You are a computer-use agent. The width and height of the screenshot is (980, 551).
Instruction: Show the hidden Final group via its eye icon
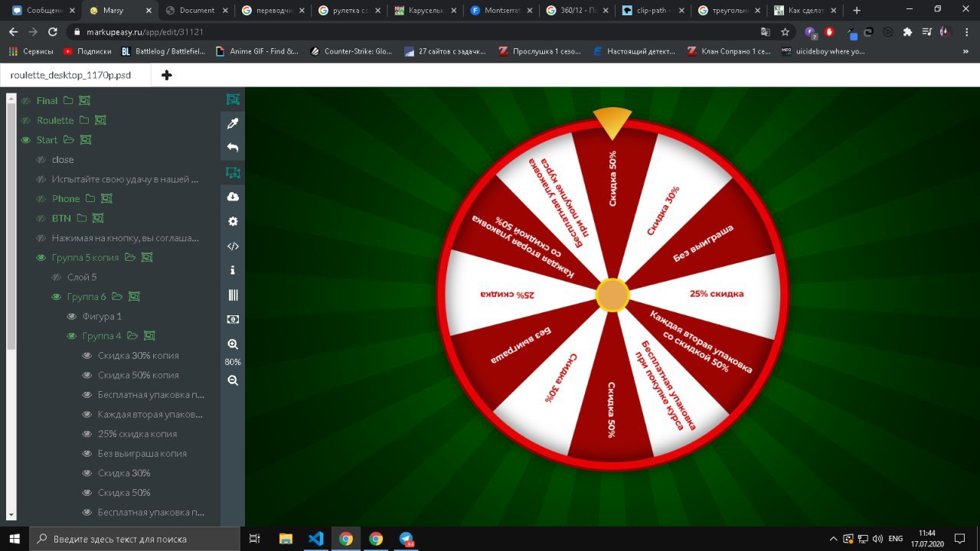tap(25, 100)
